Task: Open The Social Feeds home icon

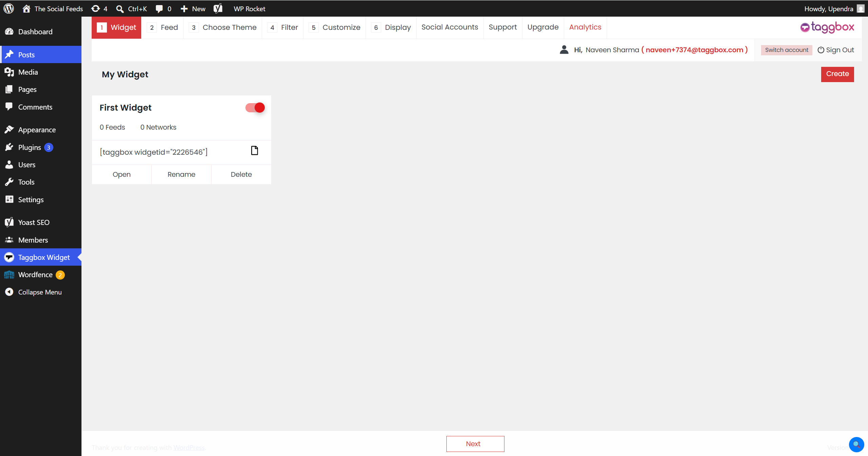Action: [26, 8]
